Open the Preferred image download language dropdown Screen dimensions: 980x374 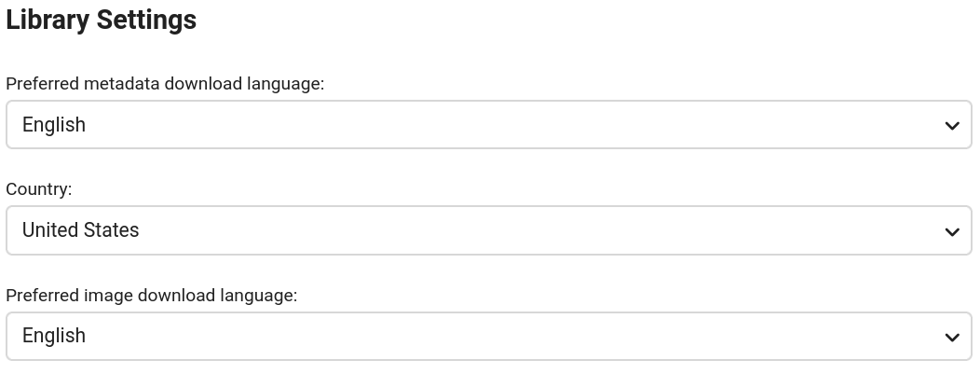(x=488, y=336)
